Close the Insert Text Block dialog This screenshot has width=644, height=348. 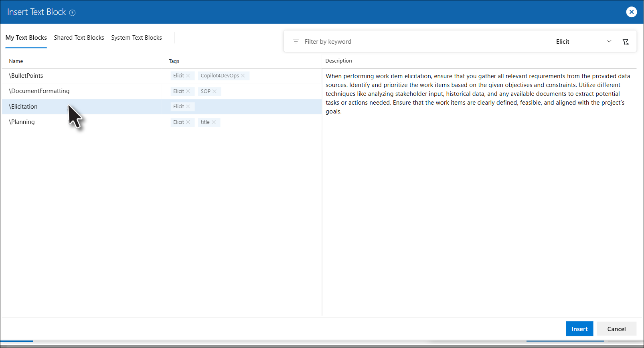(x=631, y=12)
